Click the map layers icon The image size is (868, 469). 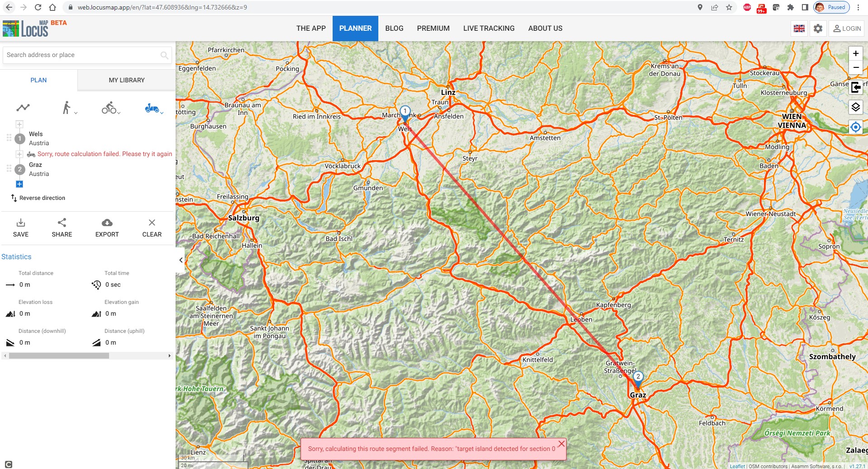[855, 107]
